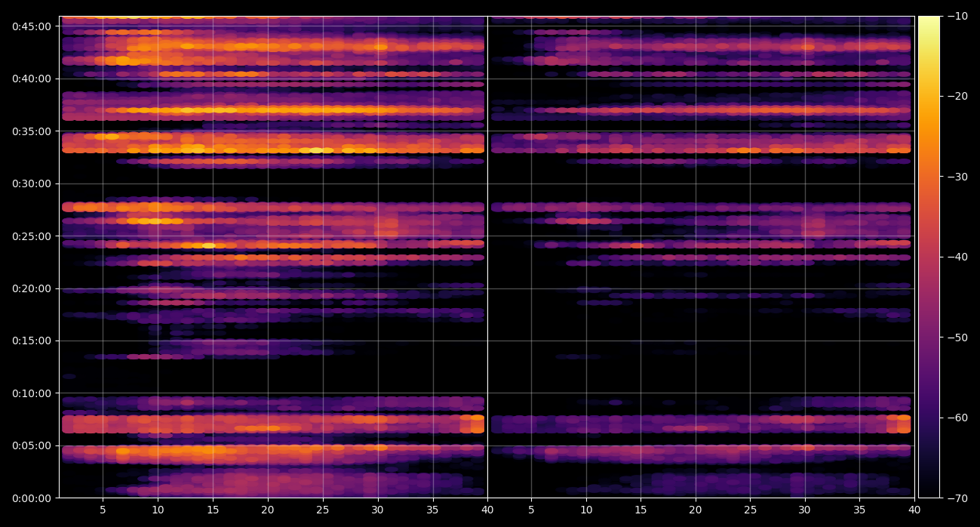Click the 0:40:00 time axis label

click(x=32, y=79)
